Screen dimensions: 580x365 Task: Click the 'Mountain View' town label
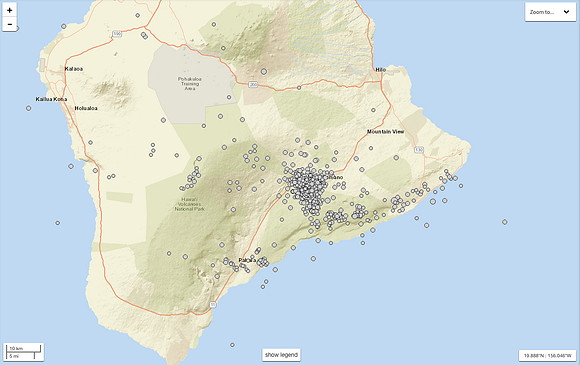click(x=385, y=132)
